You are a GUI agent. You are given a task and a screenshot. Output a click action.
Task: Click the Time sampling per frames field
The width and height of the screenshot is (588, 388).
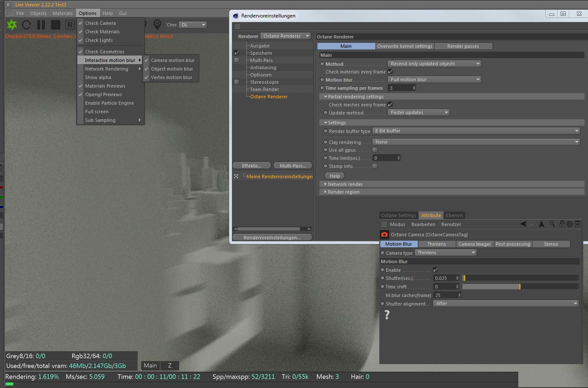[402, 88]
